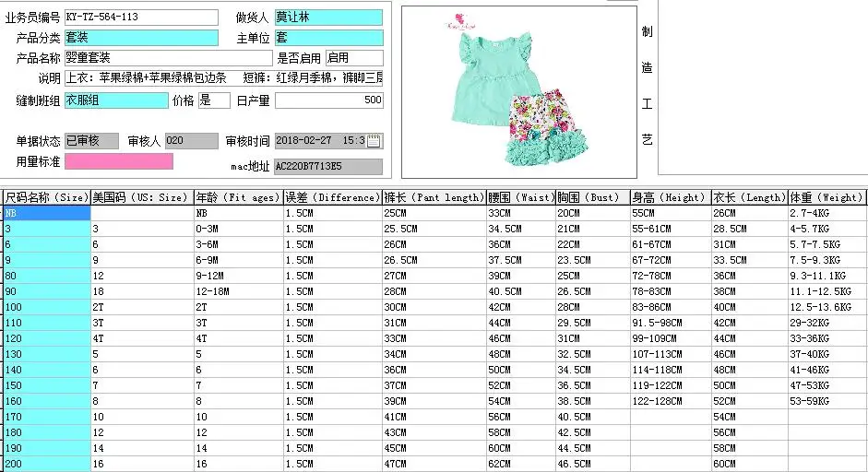This screenshot has height=472, width=868.
Task: Click the waist cell 62CM
Action: [521, 464]
